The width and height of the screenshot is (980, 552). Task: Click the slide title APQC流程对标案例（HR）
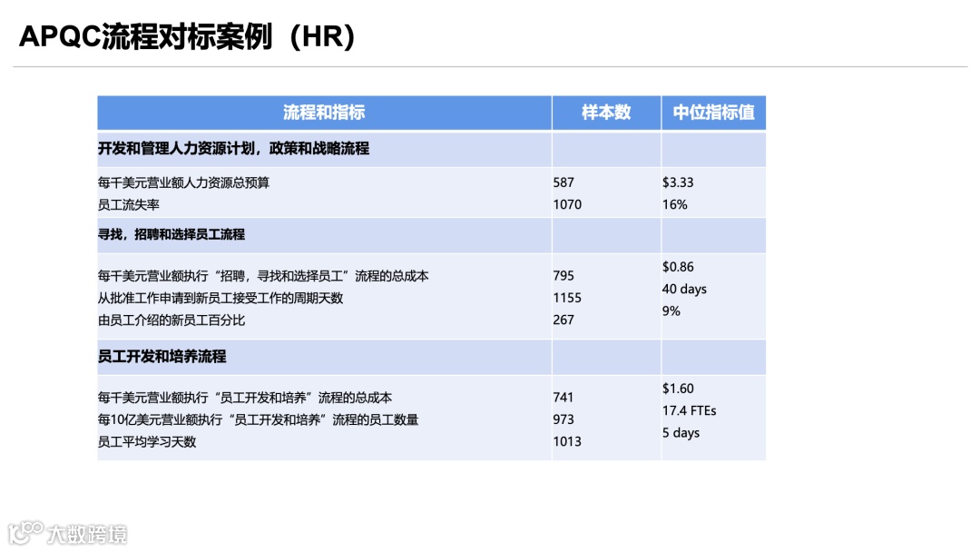(x=187, y=37)
